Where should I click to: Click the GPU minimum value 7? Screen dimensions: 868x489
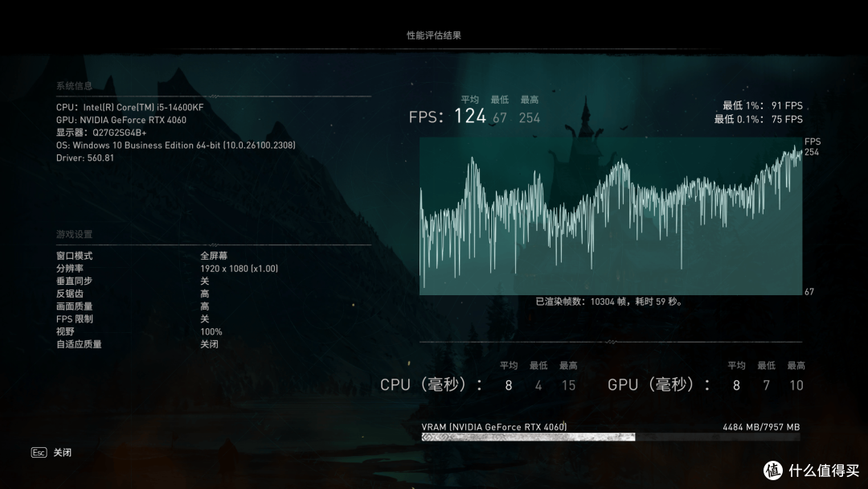coord(766,385)
